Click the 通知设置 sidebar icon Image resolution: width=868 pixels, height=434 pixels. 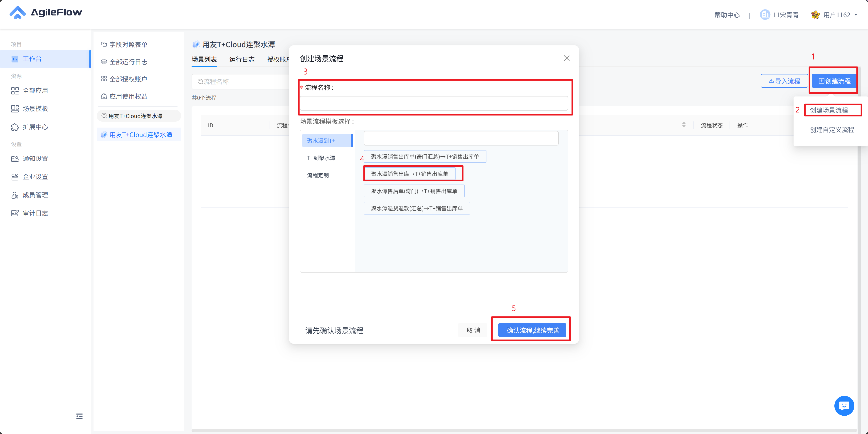coord(15,159)
